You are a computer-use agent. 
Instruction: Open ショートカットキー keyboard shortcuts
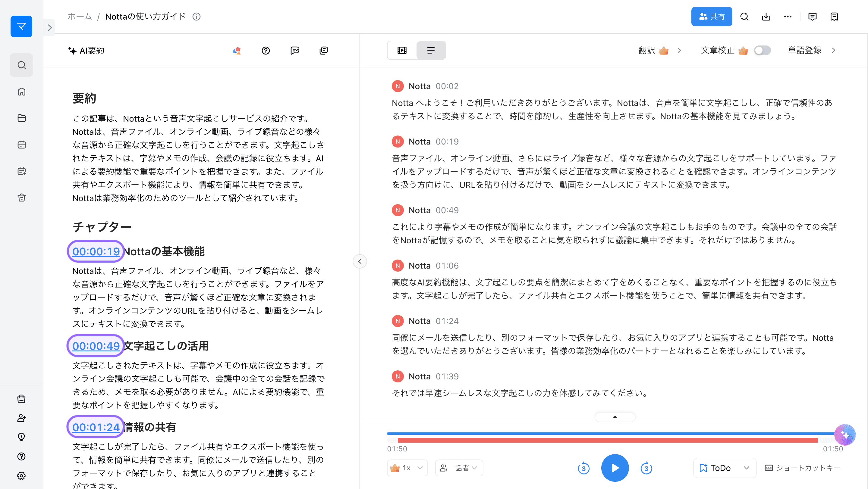803,468
